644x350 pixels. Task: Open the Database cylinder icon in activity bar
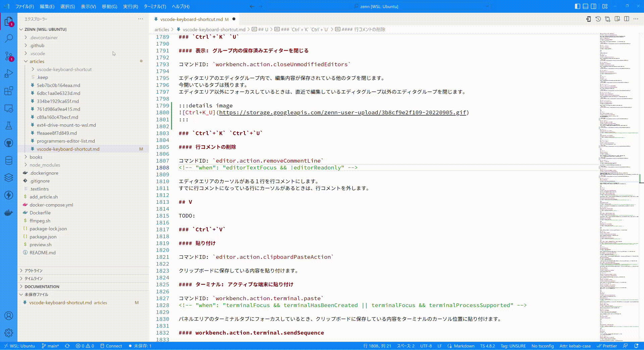pos(9,161)
